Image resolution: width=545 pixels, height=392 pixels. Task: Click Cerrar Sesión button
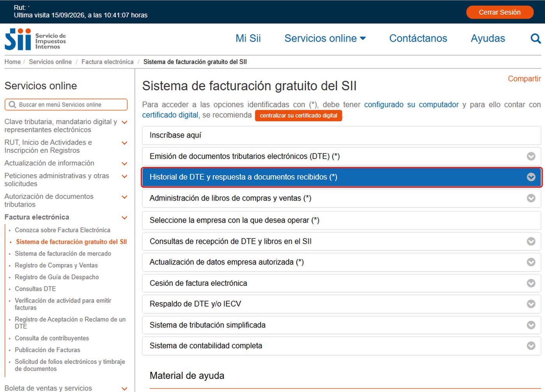tap(499, 12)
